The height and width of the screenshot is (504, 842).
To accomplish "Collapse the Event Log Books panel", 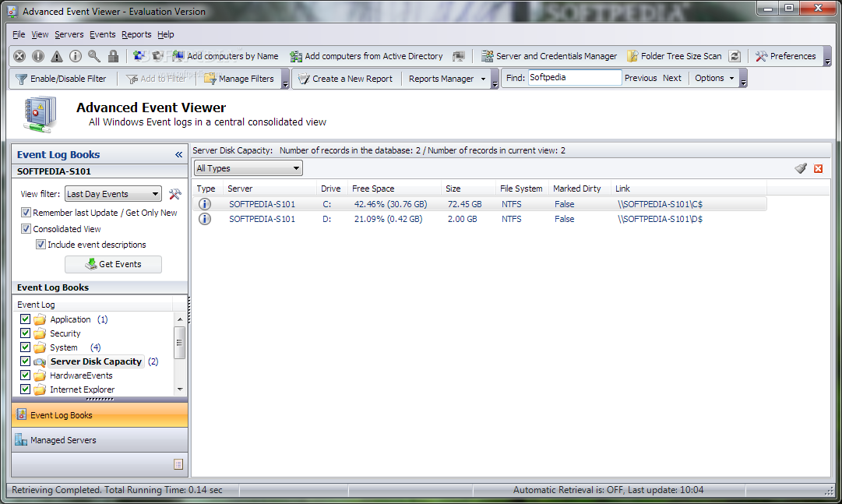I will (x=179, y=155).
